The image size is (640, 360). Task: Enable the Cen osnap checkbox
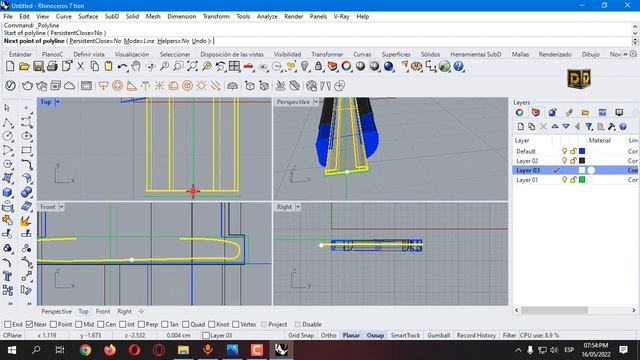tap(101, 324)
